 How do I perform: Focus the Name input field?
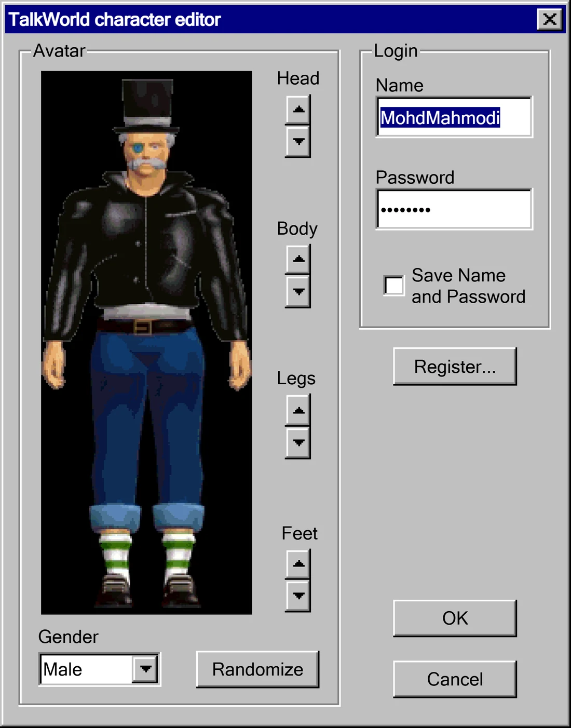tap(454, 117)
